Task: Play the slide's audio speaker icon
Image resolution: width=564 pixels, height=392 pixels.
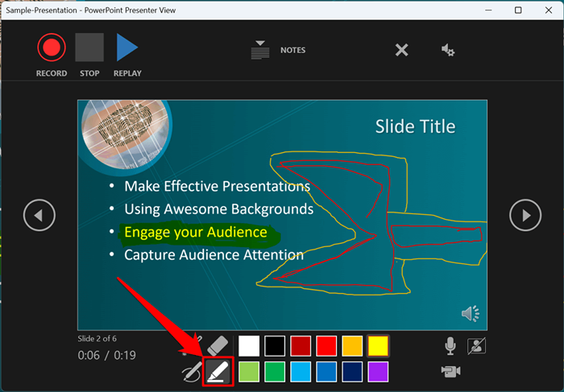Action: (x=470, y=314)
